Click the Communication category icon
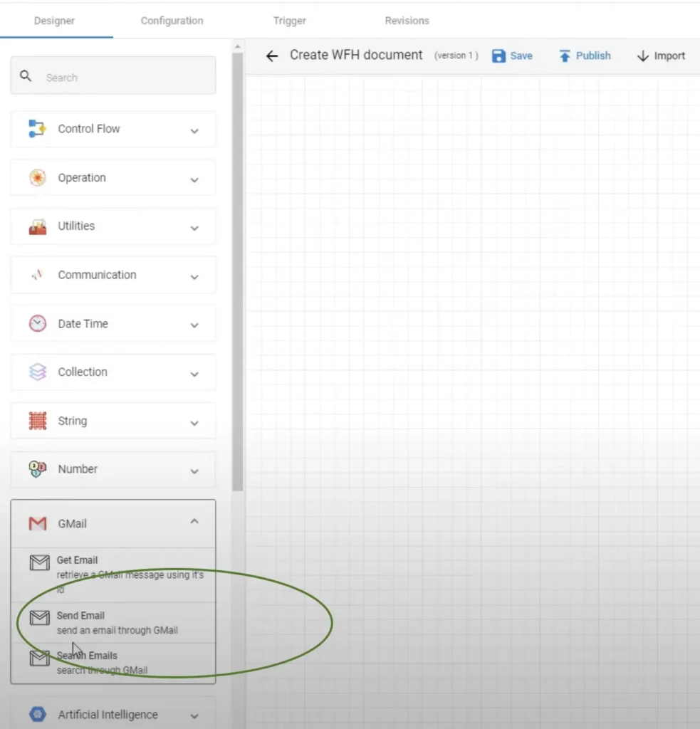Screen dimensions: 700x729 tap(37, 275)
